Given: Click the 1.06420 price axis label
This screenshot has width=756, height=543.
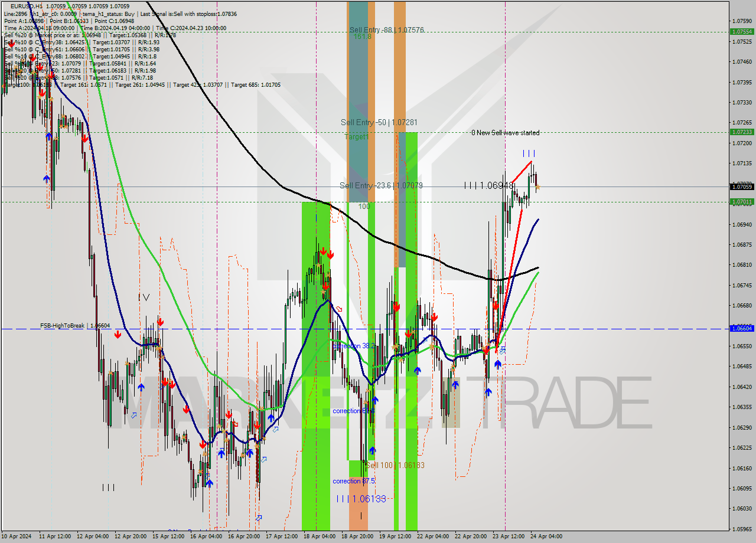Looking at the screenshot, I should [742, 387].
